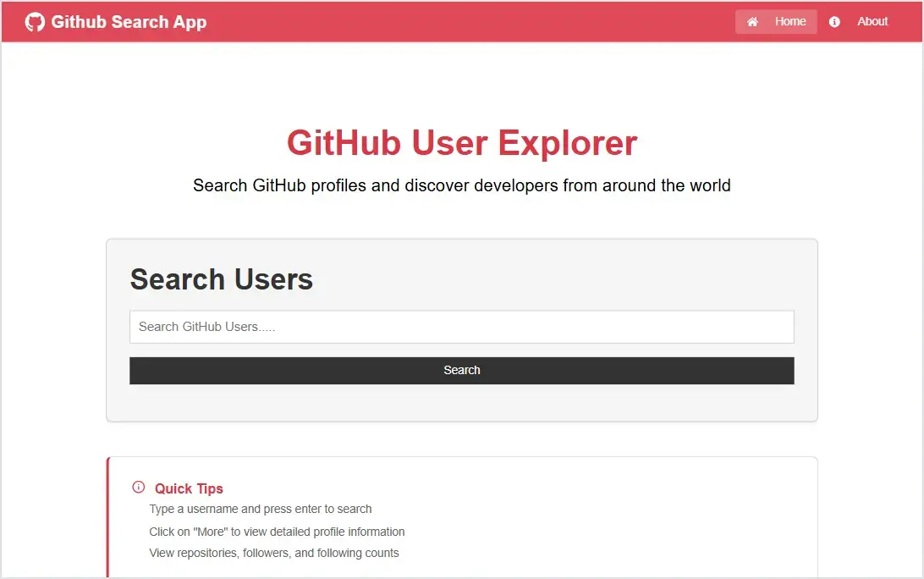Image resolution: width=924 pixels, height=579 pixels.
Task: Click the GitHub octocat logo icon
Action: (35, 22)
